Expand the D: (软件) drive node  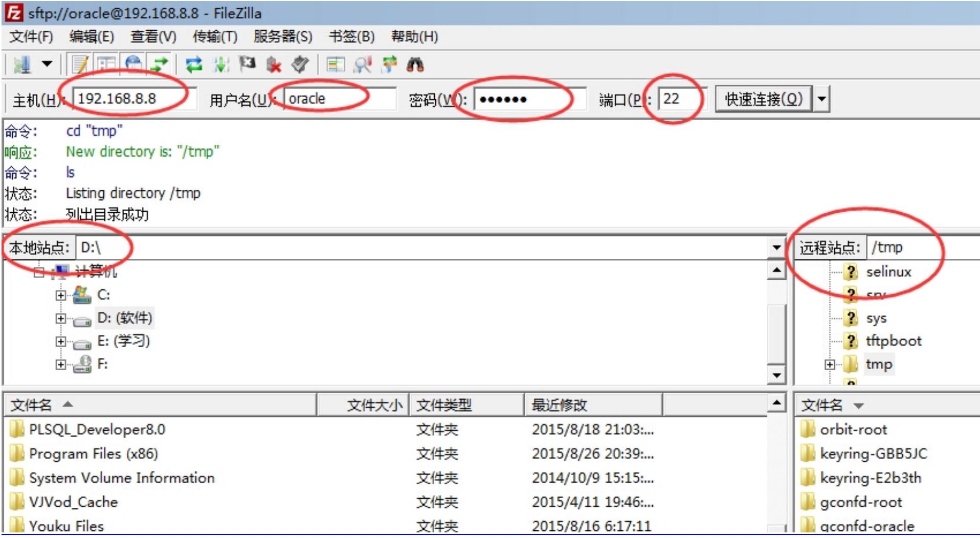coord(61,319)
